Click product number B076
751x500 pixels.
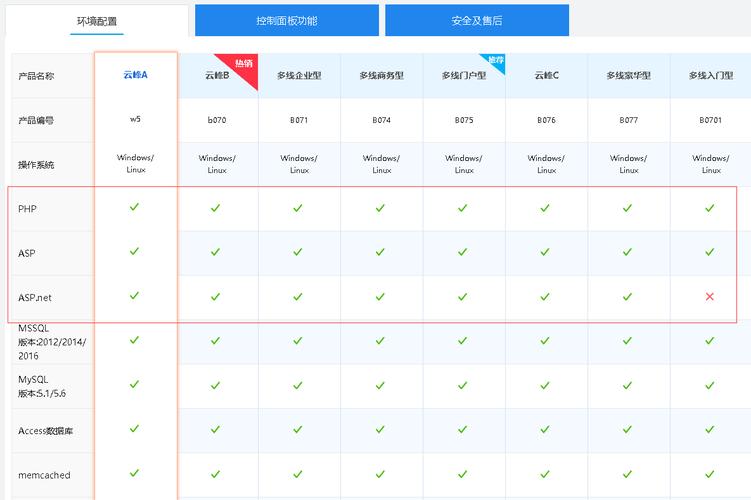click(x=546, y=120)
